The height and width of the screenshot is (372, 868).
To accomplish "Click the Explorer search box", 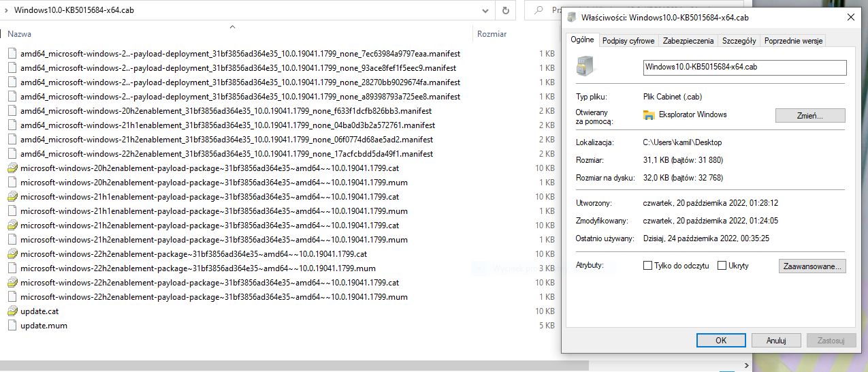I will click(545, 11).
